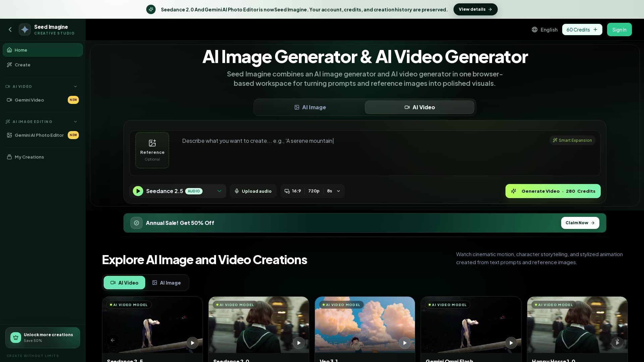Click the Upload audio button
The width and height of the screenshot is (644, 362).
(x=253, y=191)
